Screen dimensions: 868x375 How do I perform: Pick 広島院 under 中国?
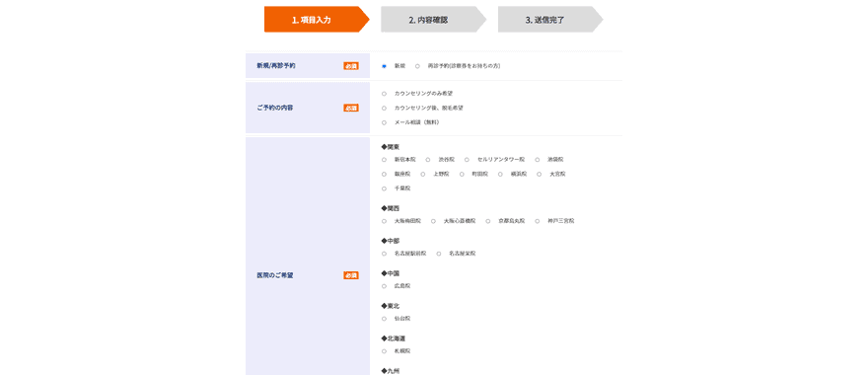click(x=384, y=286)
